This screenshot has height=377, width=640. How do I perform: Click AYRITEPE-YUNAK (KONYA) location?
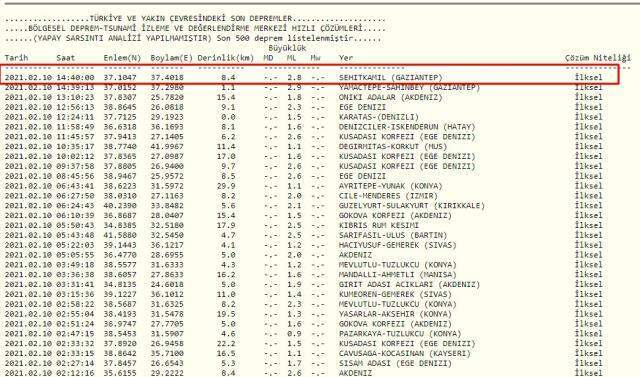pos(391,186)
